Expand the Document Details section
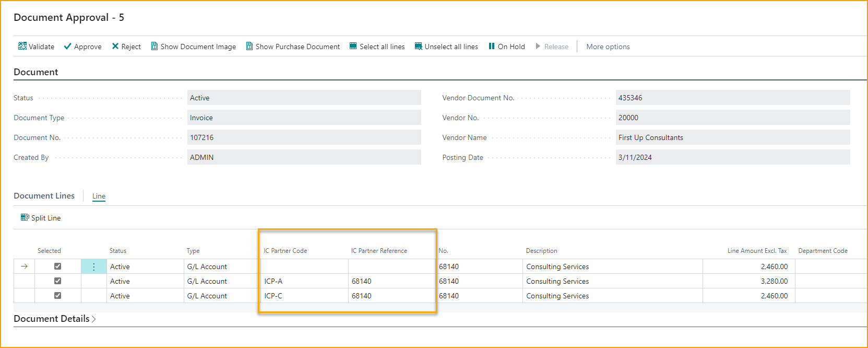The width and height of the screenshot is (868, 348). click(55, 319)
